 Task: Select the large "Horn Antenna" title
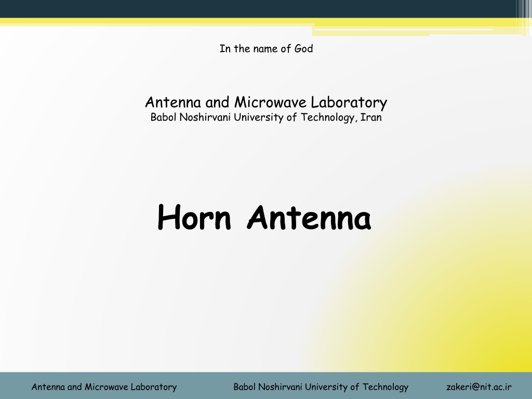point(264,218)
